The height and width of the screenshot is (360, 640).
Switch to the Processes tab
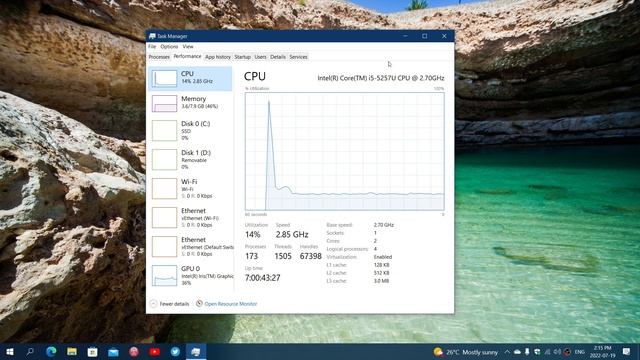point(159,57)
